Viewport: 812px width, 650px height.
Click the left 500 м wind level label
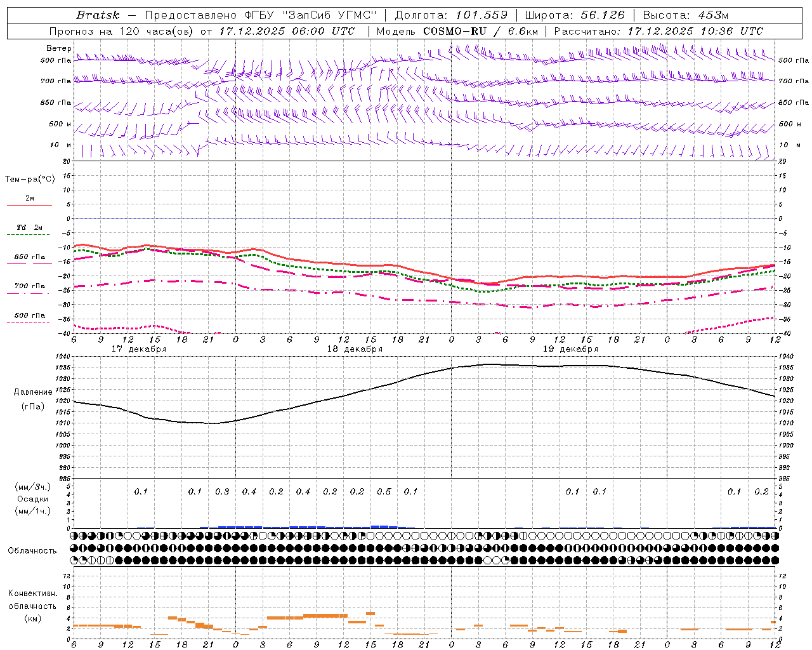coord(60,124)
